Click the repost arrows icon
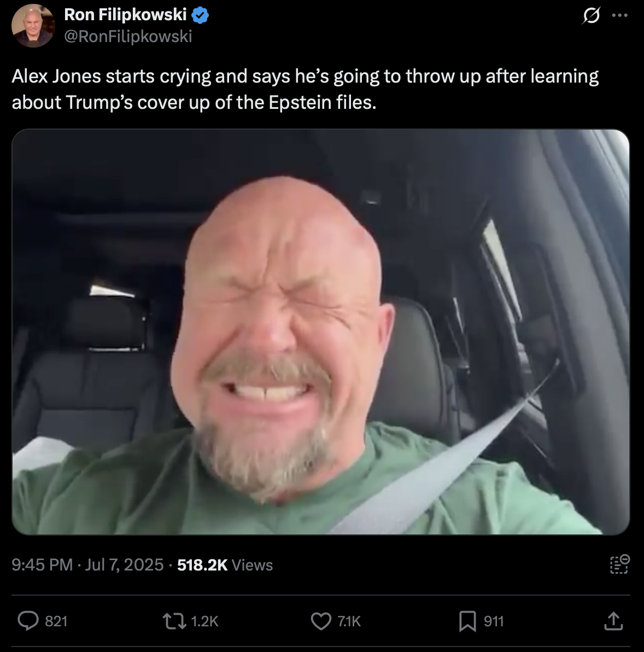 [174, 621]
